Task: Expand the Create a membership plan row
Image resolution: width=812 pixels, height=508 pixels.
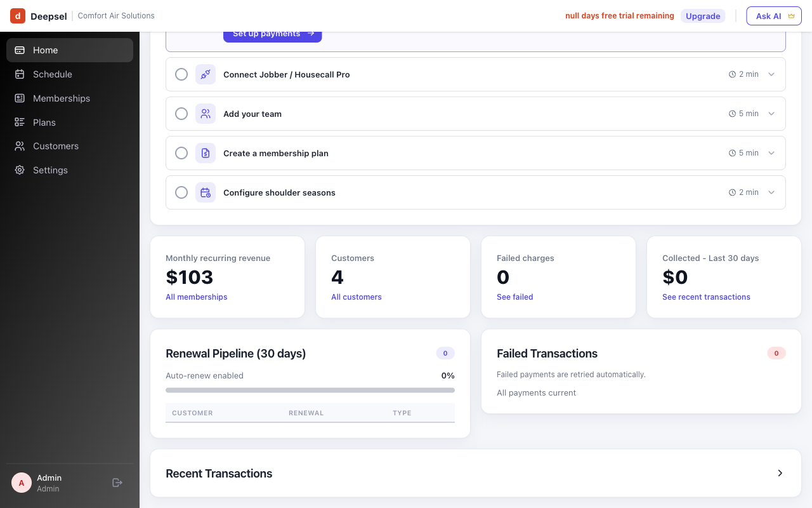Action: tap(771, 153)
